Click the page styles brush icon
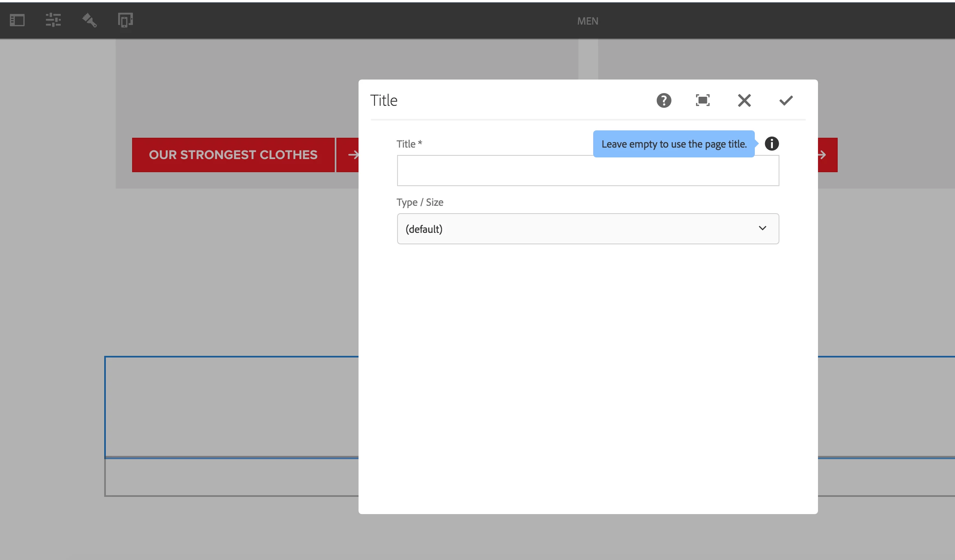 point(89,20)
